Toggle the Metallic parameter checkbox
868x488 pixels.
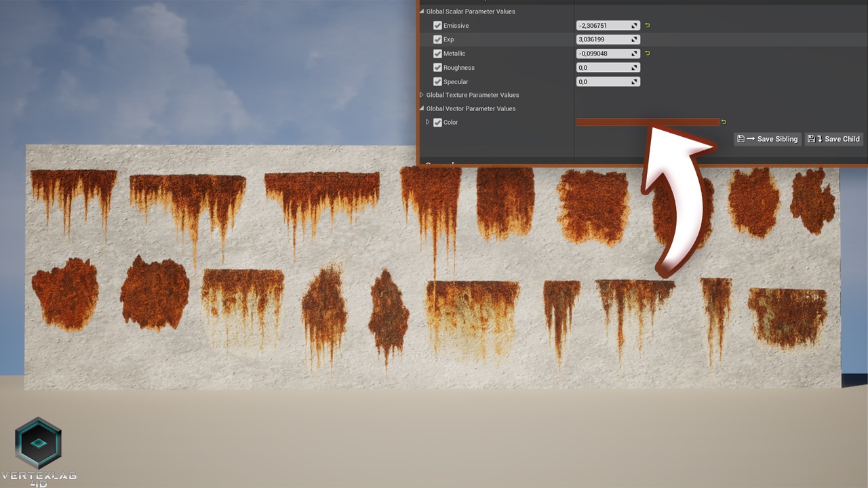tap(437, 54)
